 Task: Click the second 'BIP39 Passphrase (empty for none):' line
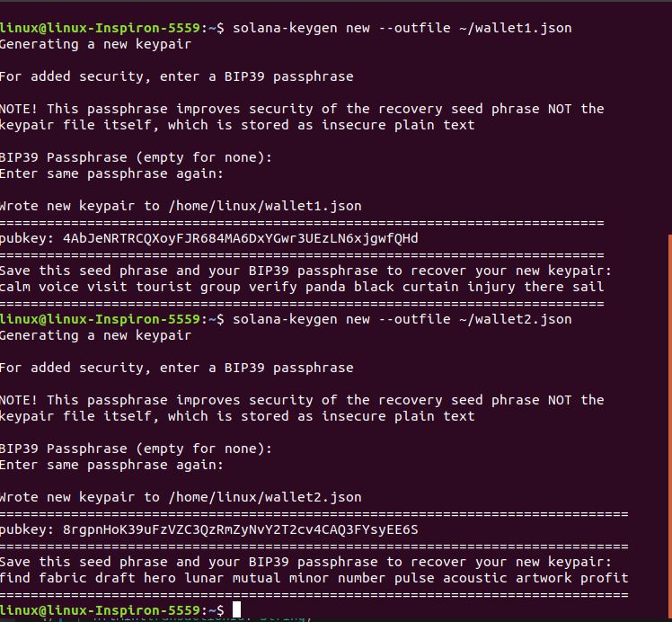click(136, 449)
